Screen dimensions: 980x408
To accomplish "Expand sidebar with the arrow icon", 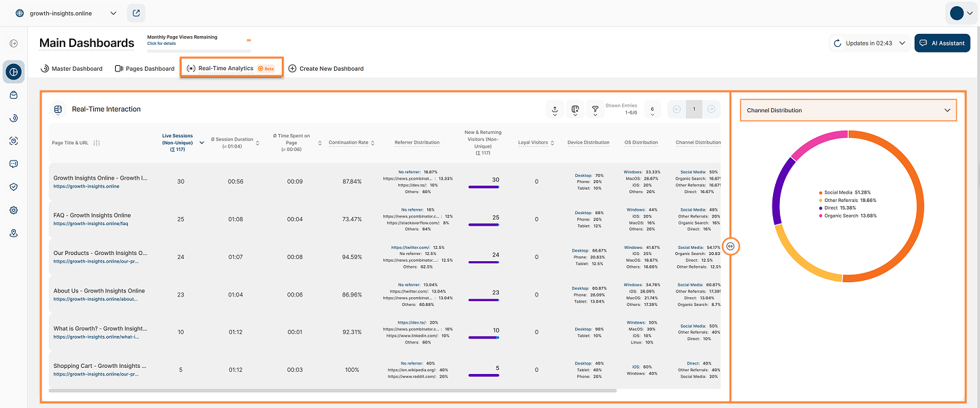I will tap(14, 44).
